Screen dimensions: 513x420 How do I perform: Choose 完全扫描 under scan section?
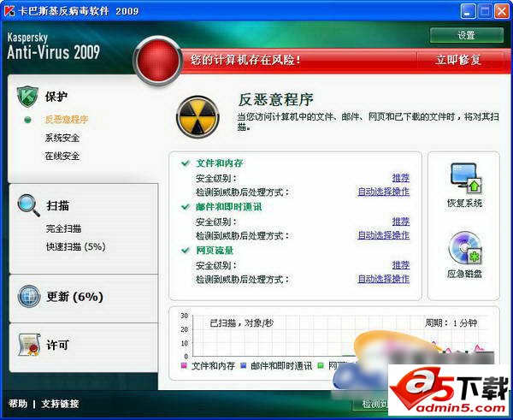click(x=63, y=228)
